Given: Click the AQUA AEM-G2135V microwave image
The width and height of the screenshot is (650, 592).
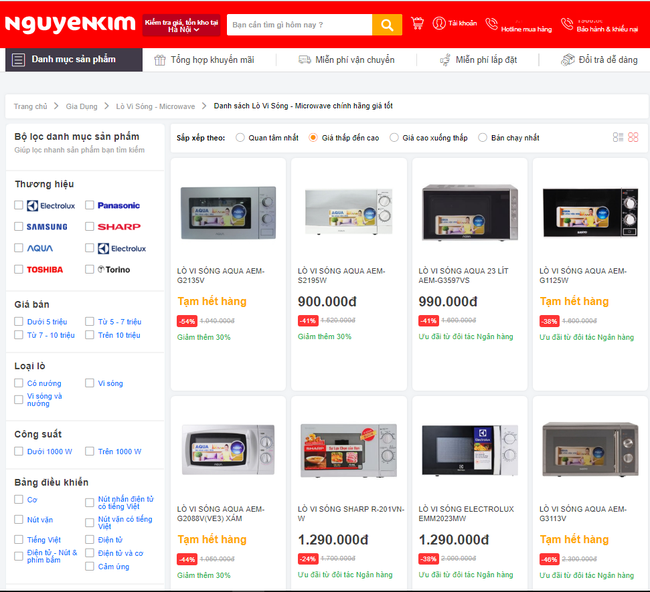Looking at the screenshot, I should coord(228,213).
